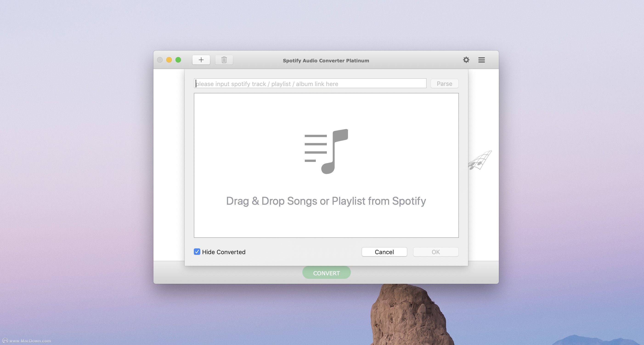Click the plus add songs button
Screen dimensions: 644x345
click(x=201, y=60)
